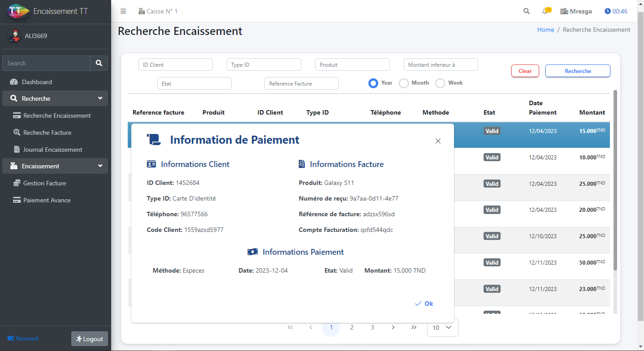Screen dimensions: 644x351
Task: Open the rows-per-page dropdown showing 10
Action: point(443,327)
